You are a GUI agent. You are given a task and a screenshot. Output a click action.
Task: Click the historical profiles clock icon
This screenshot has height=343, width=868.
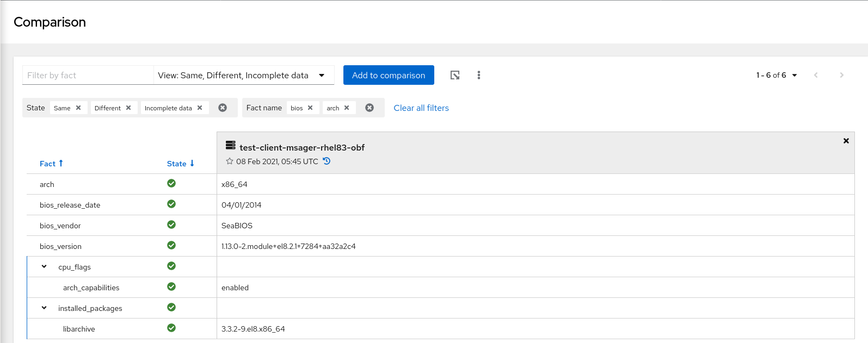(x=327, y=161)
